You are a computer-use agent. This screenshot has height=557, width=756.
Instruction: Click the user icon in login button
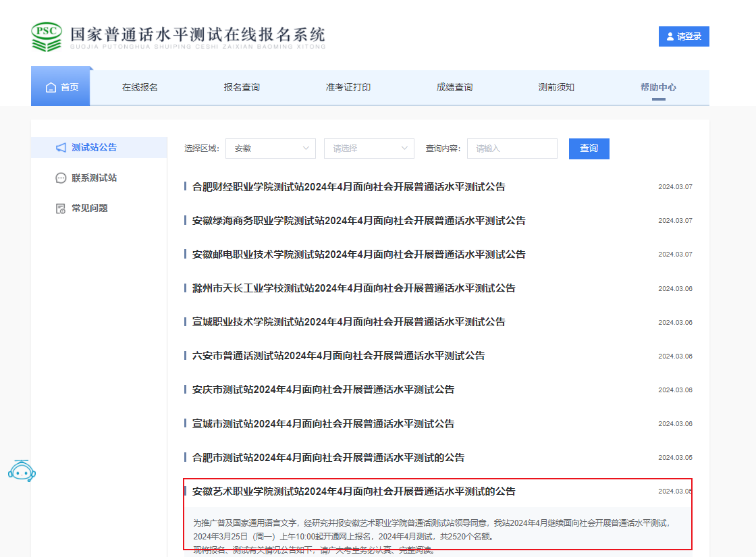[670, 36]
